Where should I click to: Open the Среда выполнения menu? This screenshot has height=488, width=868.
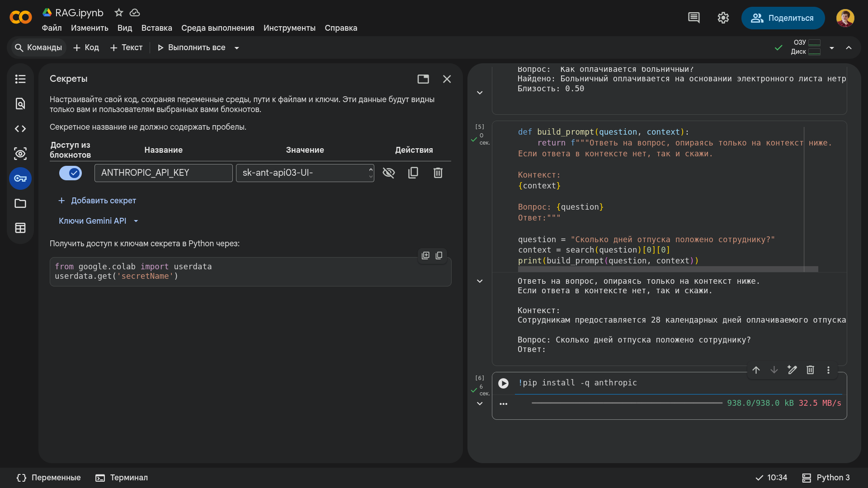coord(218,28)
